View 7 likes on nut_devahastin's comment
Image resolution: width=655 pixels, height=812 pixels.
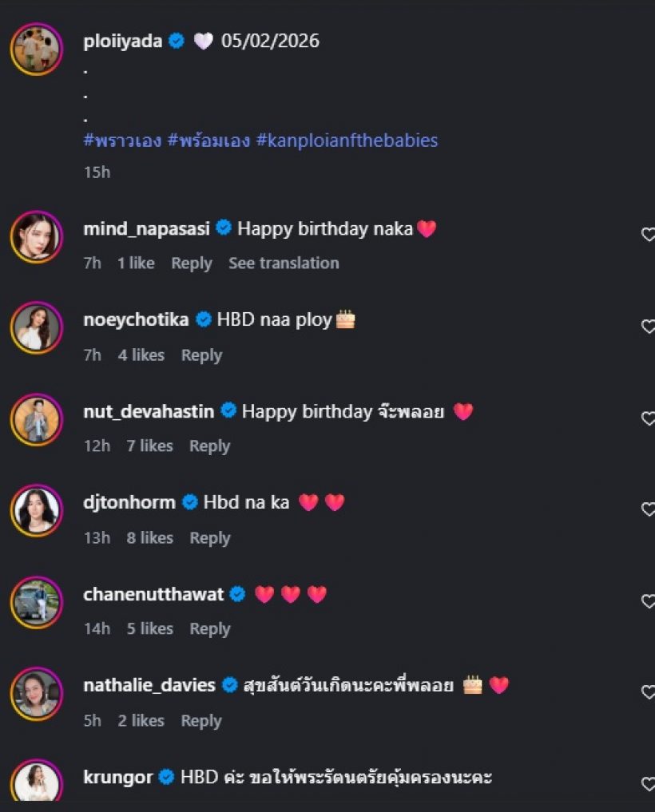tap(149, 446)
